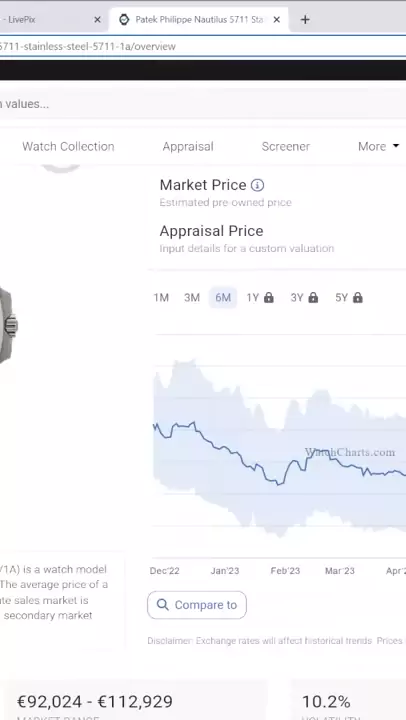
Task: Select the 3M chart range
Action: click(x=192, y=298)
